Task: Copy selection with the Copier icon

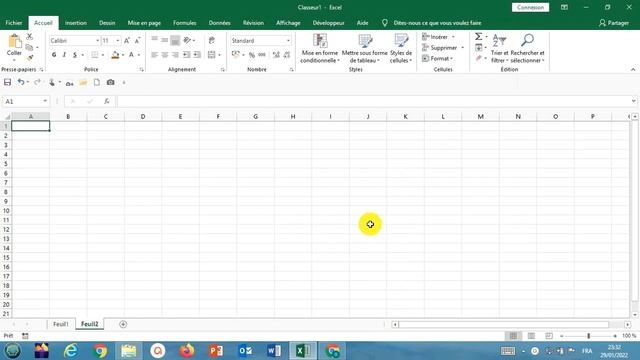Action: (29, 47)
